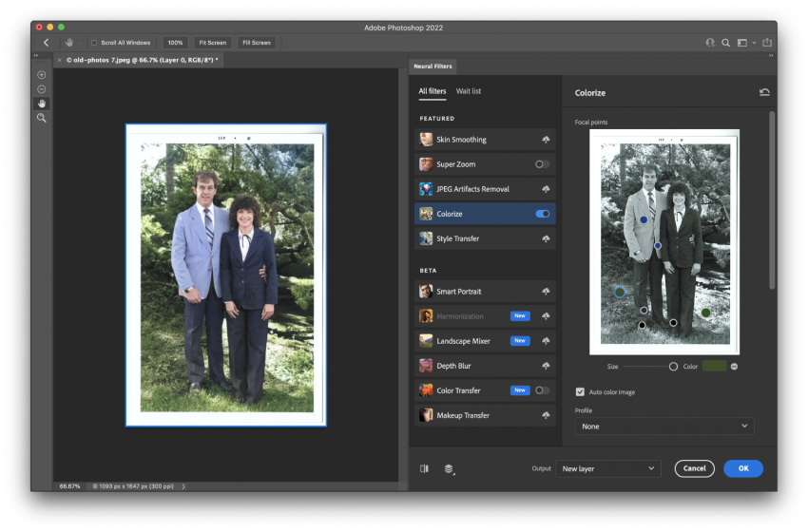The width and height of the screenshot is (808, 532).
Task: Check the Scroll All Windows checkbox
Action: click(x=94, y=43)
